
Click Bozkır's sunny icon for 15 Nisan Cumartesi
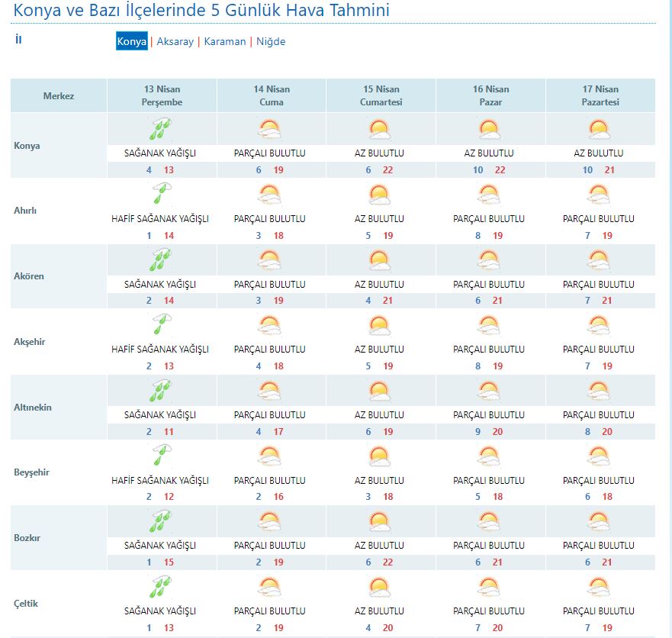point(380,522)
